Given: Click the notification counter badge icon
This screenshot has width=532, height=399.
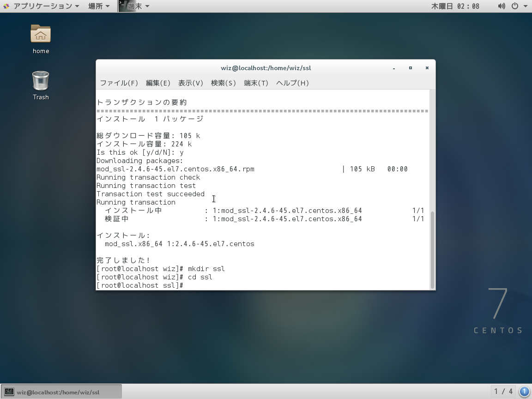Looking at the screenshot, I should click(524, 392).
